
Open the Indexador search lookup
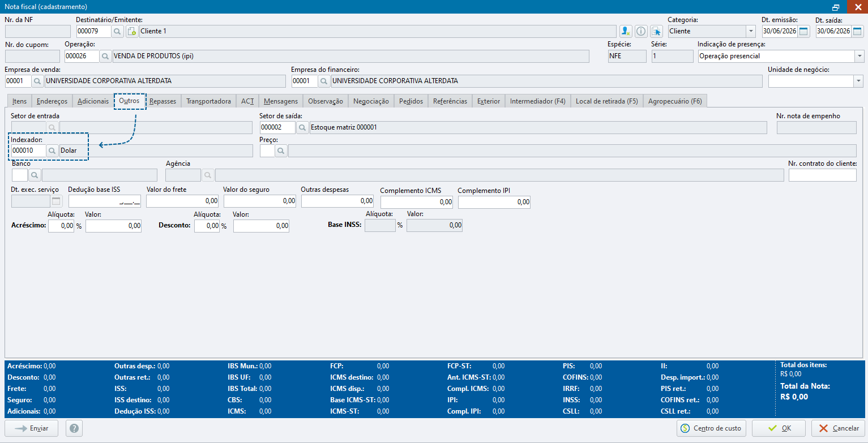pos(52,150)
